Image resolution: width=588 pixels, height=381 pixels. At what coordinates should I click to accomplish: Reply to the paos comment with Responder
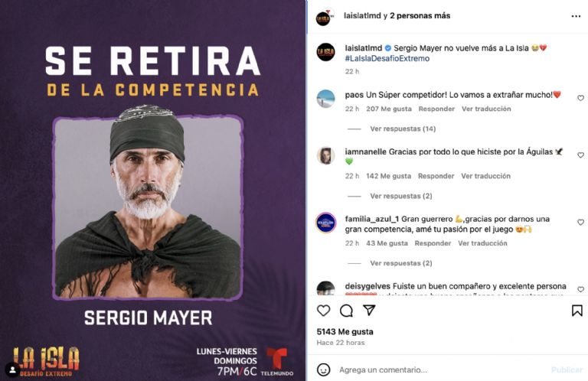click(x=436, y=109)
